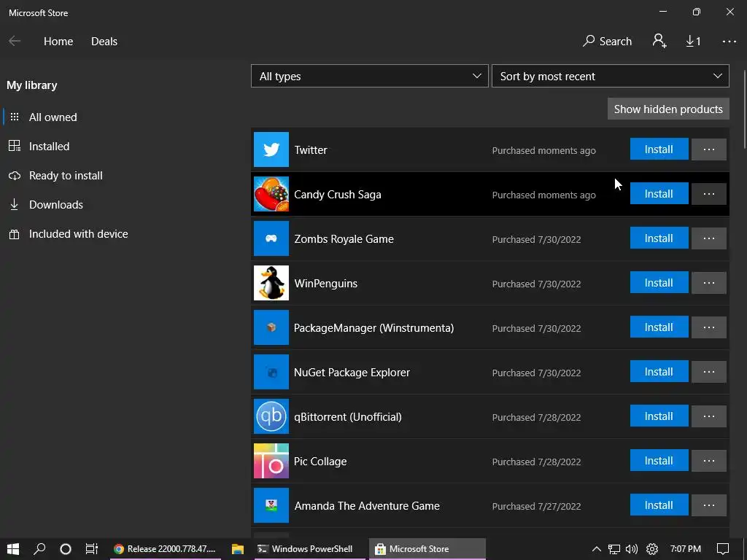The image size is (747, 560).
Task: Install NuGet Package Explorer
Action: [659, 372]
